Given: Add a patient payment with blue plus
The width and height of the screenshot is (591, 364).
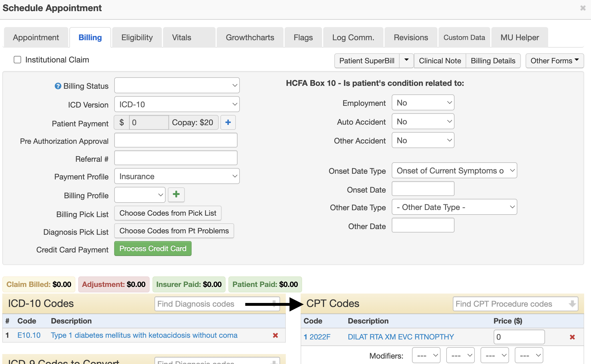Looking at the screenshot, I should [228, 122].
